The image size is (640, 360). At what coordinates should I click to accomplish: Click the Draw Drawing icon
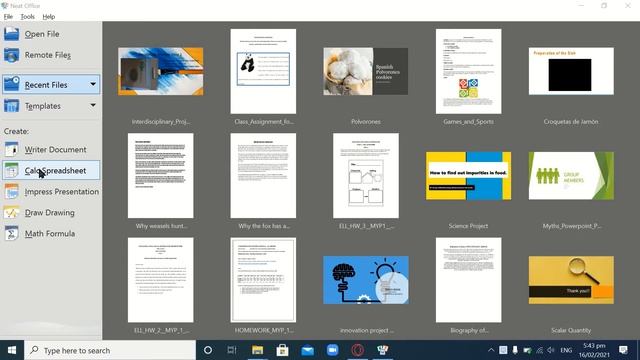tap(11, 213)
